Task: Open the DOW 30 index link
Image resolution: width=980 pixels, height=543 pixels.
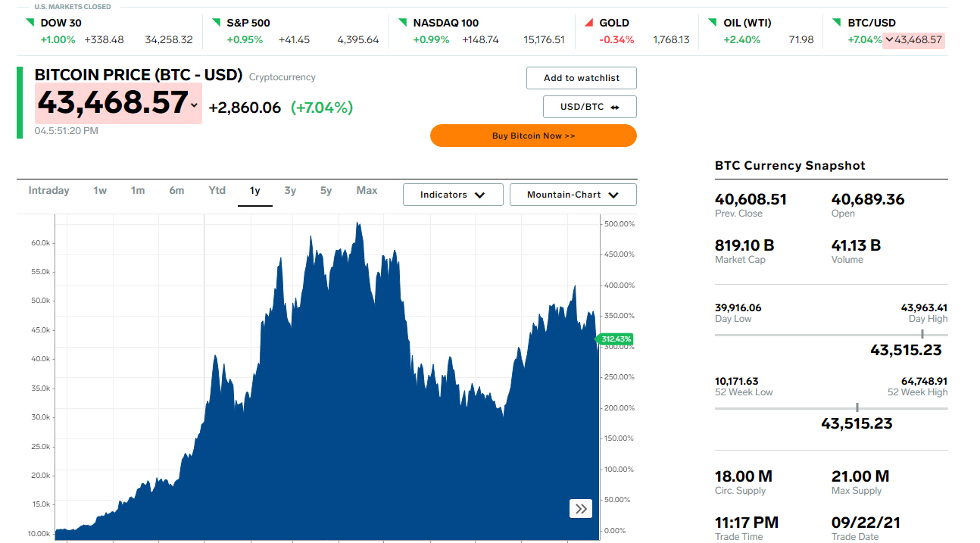Action: [x=61, y=23]
